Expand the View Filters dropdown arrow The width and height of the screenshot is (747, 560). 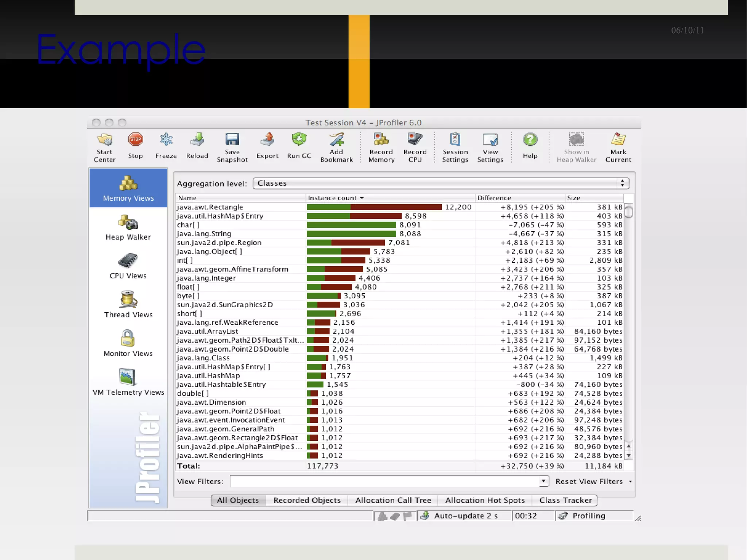(543, 481)
